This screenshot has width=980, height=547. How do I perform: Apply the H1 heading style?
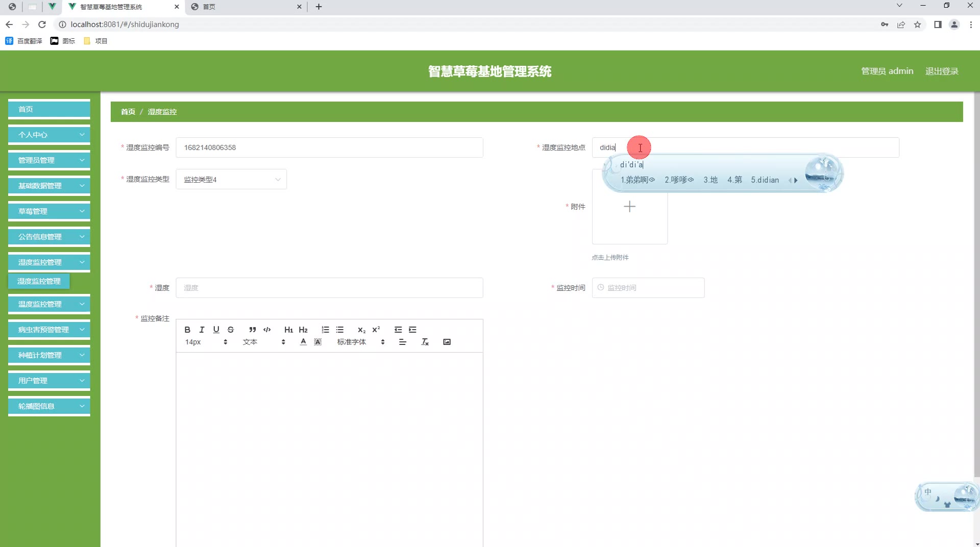[289, 330]
